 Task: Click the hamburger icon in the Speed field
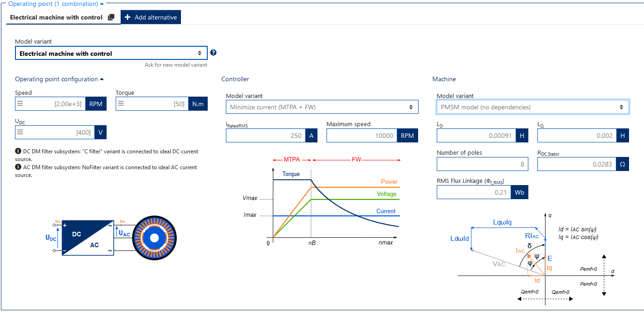click(20, 104)
